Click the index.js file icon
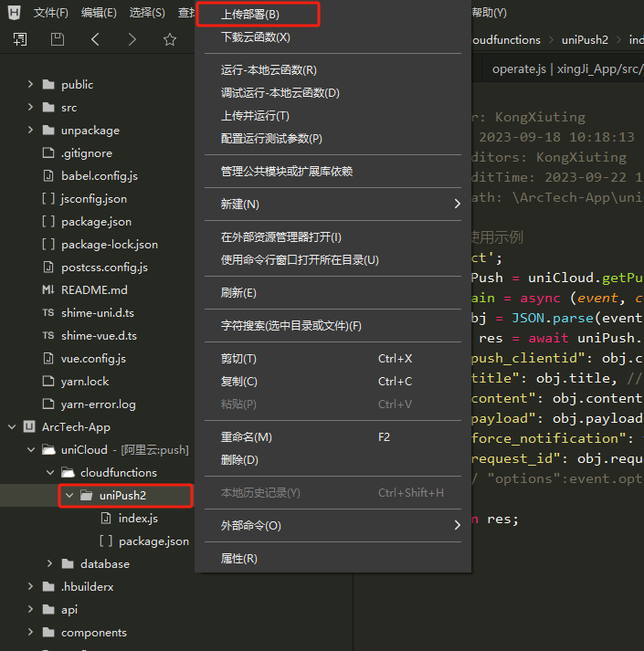The height and width of the screenshot is (651, 644). (x=106, y=518)
